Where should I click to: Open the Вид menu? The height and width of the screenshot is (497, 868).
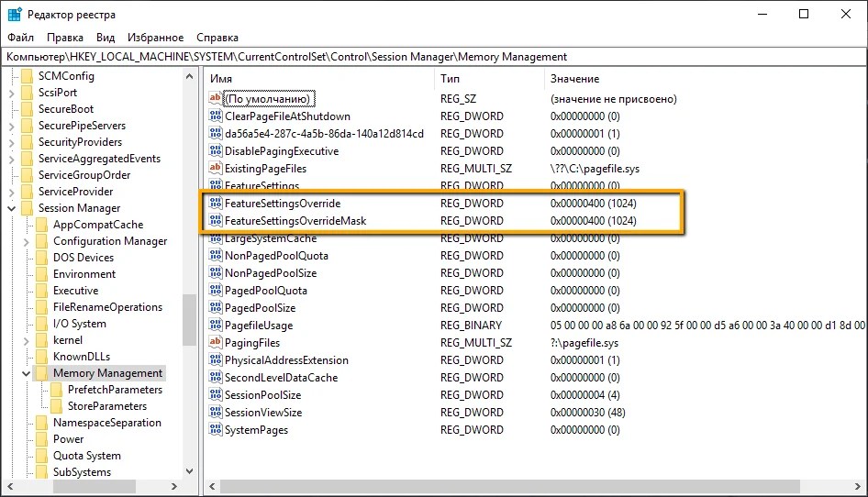(106, 37)
